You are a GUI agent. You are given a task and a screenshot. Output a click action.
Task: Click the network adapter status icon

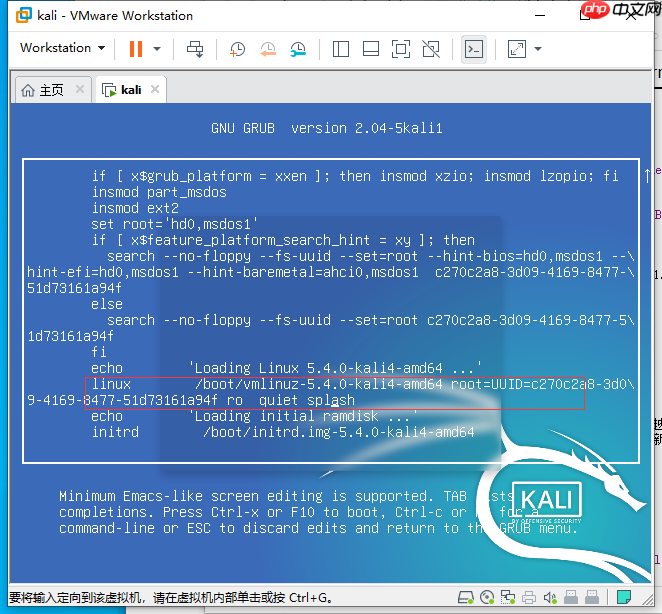pos(508,597)
